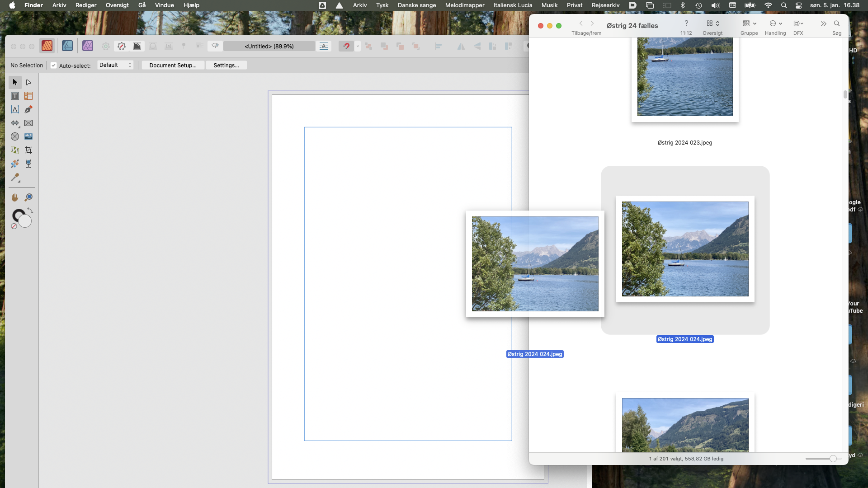Go back in Finder window
Image resolution: width=868 pixels, height=488 pixels.
pos(581,23)
